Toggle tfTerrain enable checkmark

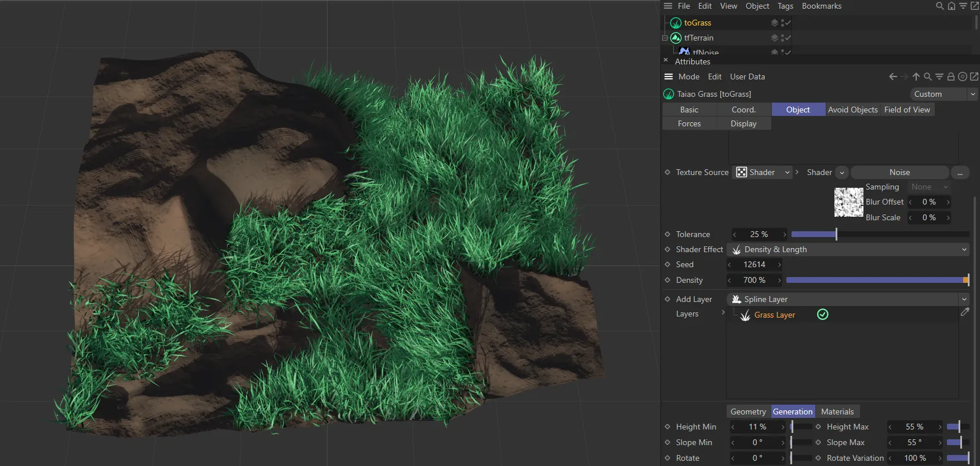coord(788,38)
